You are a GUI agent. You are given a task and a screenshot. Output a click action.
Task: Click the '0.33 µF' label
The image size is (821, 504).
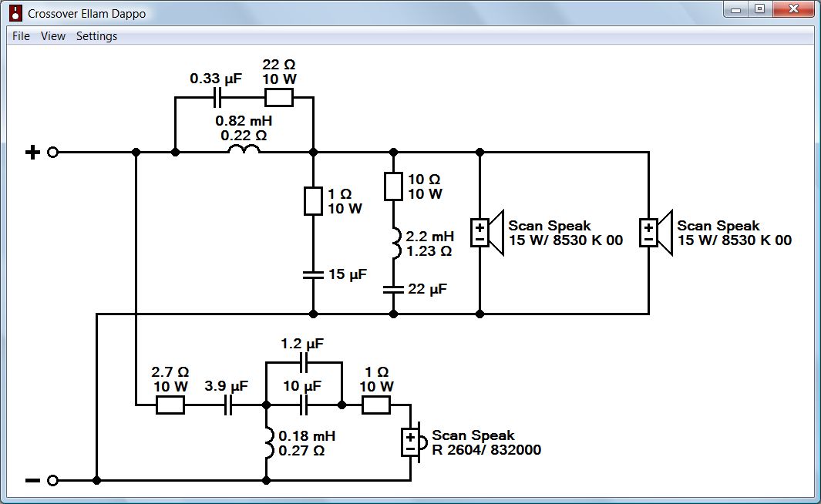[216, 79]
